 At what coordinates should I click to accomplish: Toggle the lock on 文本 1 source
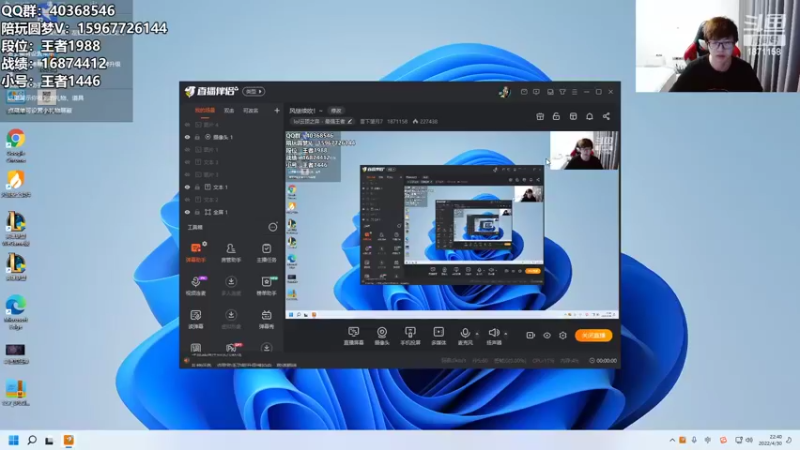[x=197, y=187]
